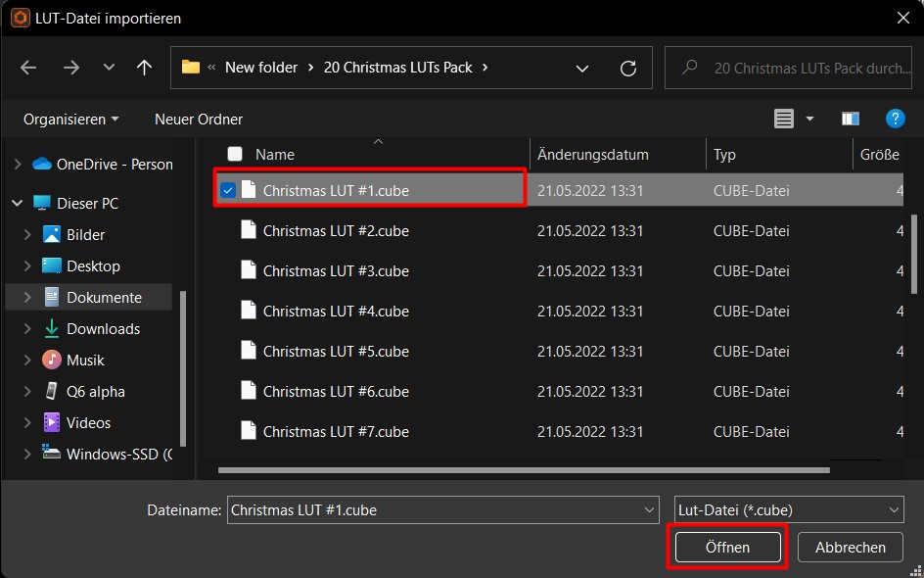Image resolution: width=924 pixels, height=578 pixels.
Task: Open the Lut-Datei (*.cube) file type dropdown
Action: pyautogui.click(x=789, y=510)
